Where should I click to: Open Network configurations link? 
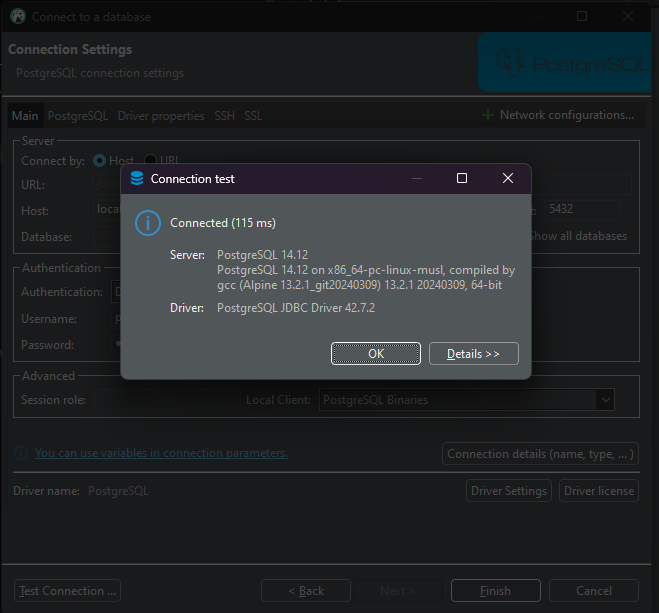[567, 115]
